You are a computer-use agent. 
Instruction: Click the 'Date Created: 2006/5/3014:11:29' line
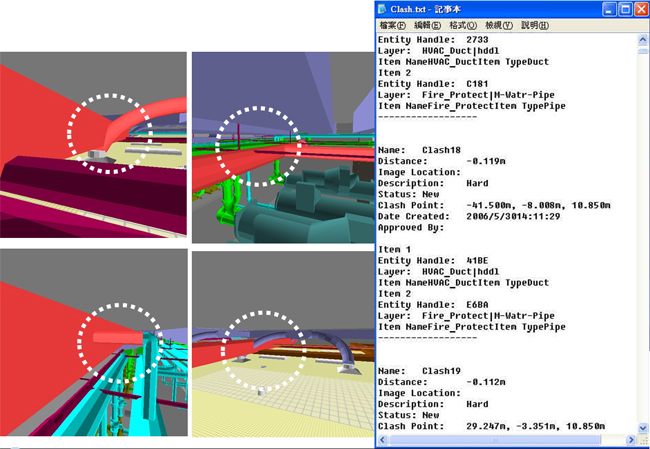pos(469,216)
